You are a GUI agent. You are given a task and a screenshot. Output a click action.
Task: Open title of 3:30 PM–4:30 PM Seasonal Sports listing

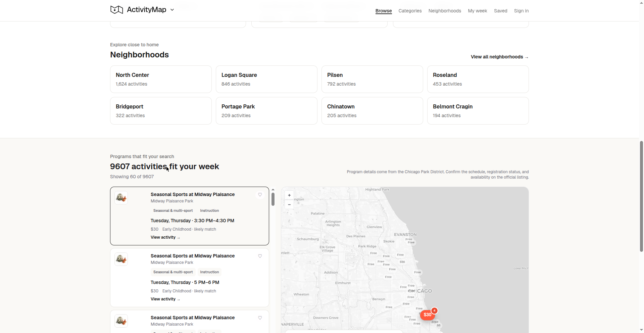tap(193, 194)
